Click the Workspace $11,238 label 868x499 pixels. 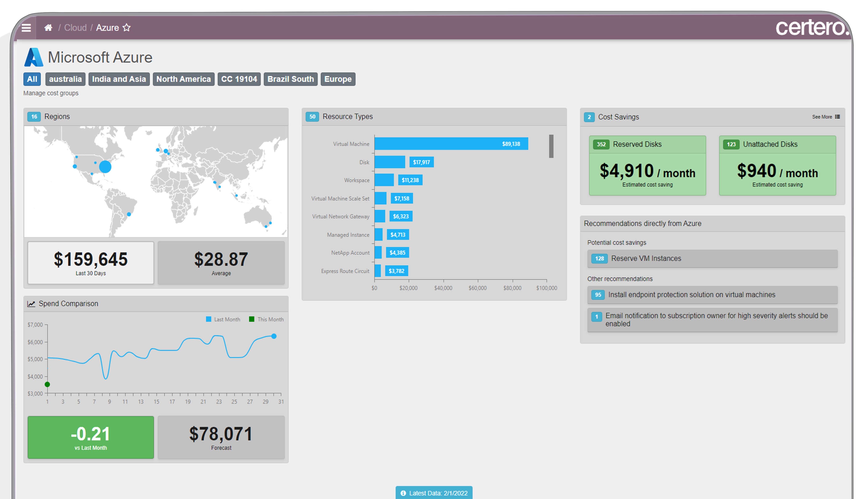click(410, 180)
